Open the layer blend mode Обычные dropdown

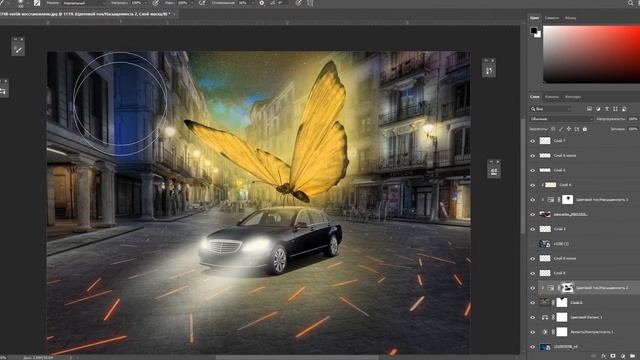(x=561, y=119)
